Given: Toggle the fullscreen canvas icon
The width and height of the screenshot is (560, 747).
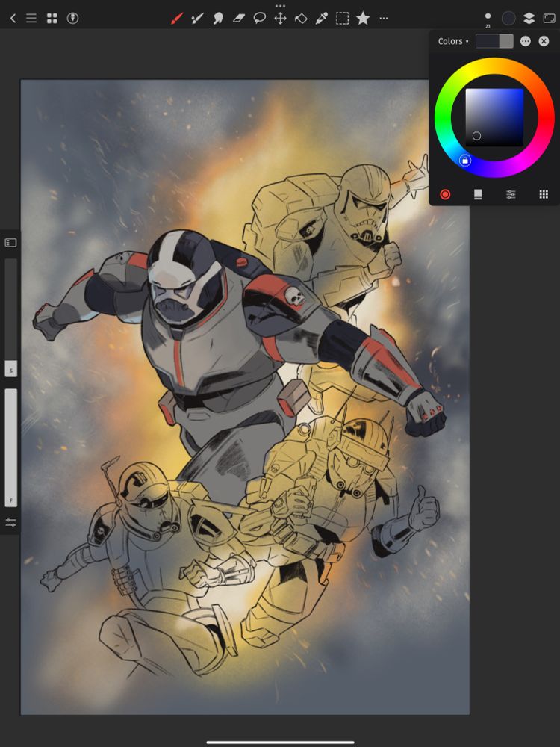Looking at the screenshot, I should (x=549, y=19).
